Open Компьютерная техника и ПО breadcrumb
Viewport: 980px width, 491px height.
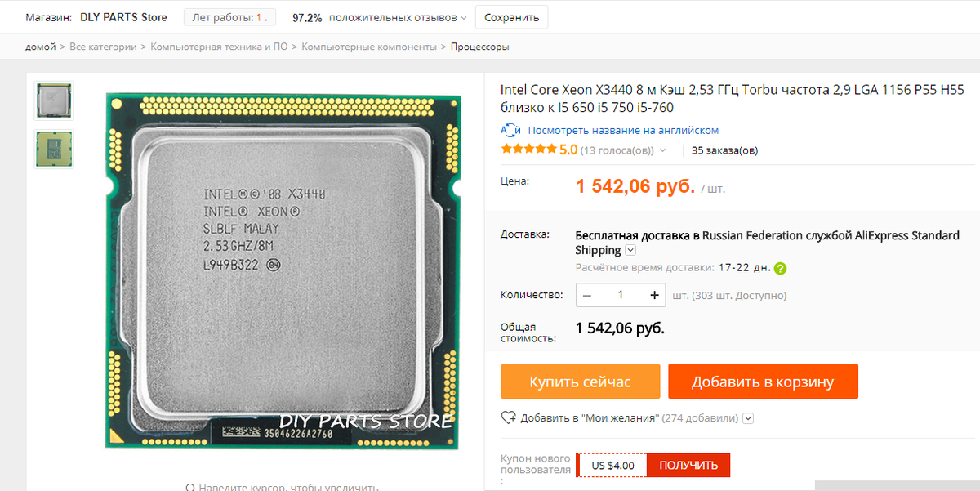[219, 47]
